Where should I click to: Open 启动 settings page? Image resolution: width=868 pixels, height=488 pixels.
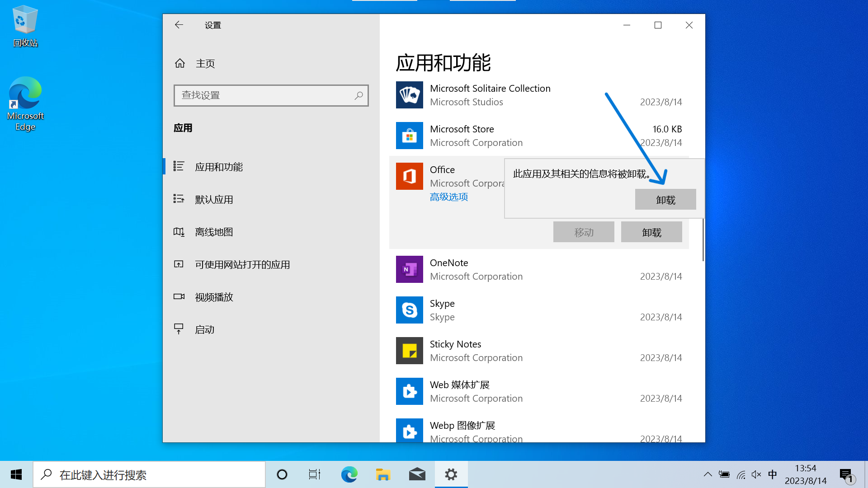point(204,329)
